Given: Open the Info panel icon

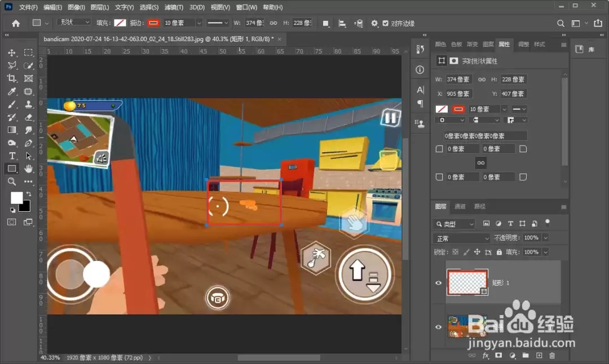Looking at the screenshot, I should [x=420, y=70].
